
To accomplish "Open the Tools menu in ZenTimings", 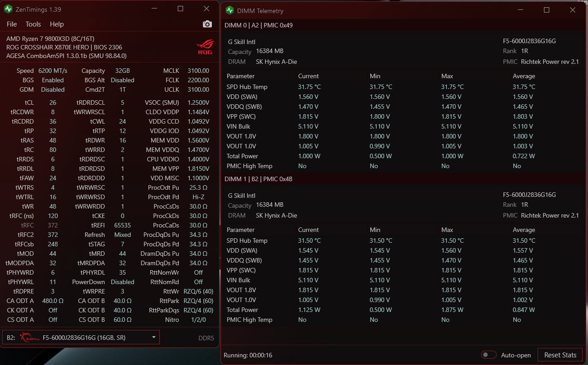I will 33,24.
